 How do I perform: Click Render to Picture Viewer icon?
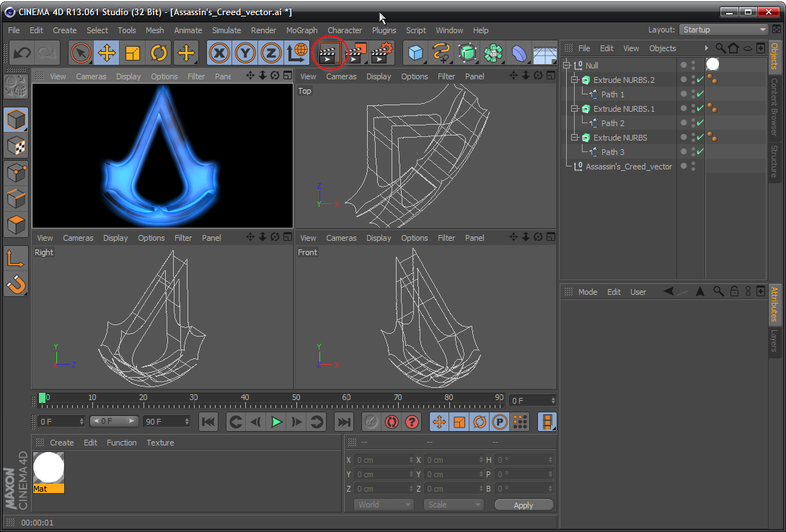click(x=356, y=53)
